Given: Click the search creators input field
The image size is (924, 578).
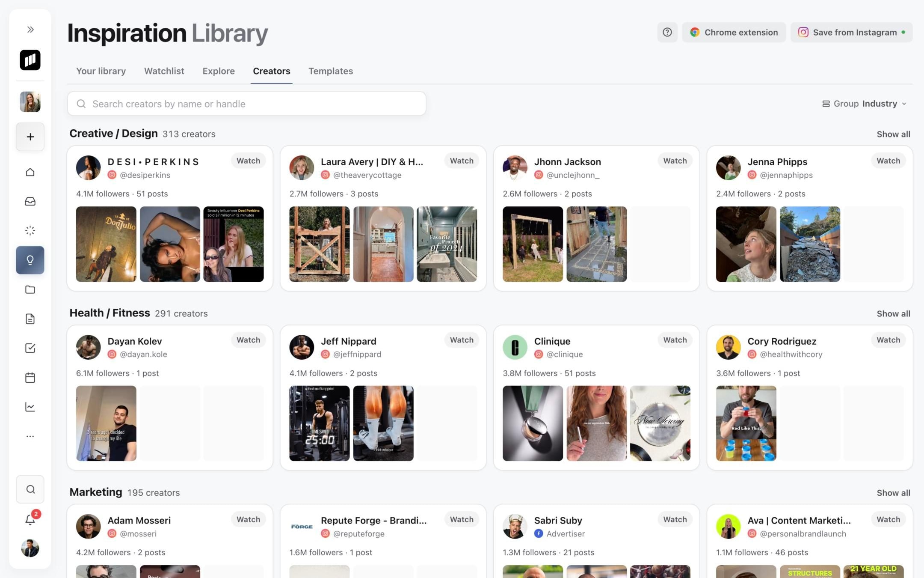Looking at the screenshot, I should pos(246,104).
